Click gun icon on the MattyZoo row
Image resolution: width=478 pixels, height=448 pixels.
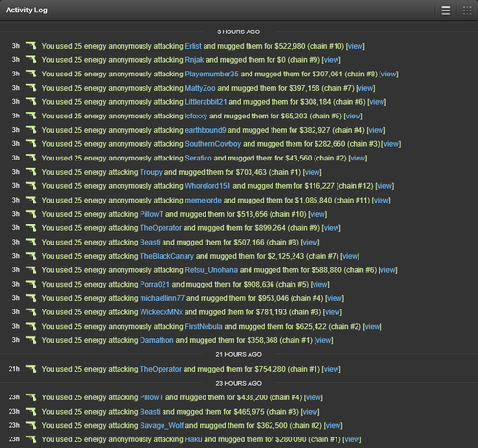coord(32,88)
